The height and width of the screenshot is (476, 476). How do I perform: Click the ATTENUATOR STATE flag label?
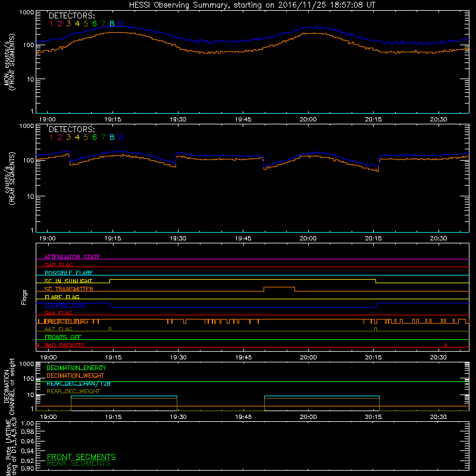(72, 257)
